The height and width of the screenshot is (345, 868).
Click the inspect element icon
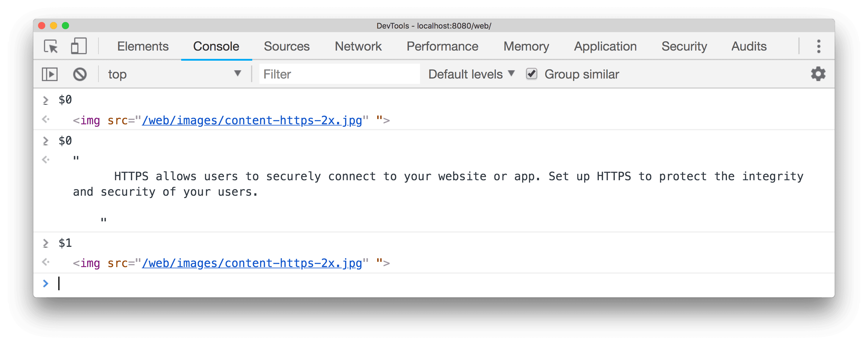[x=51, y=46]
